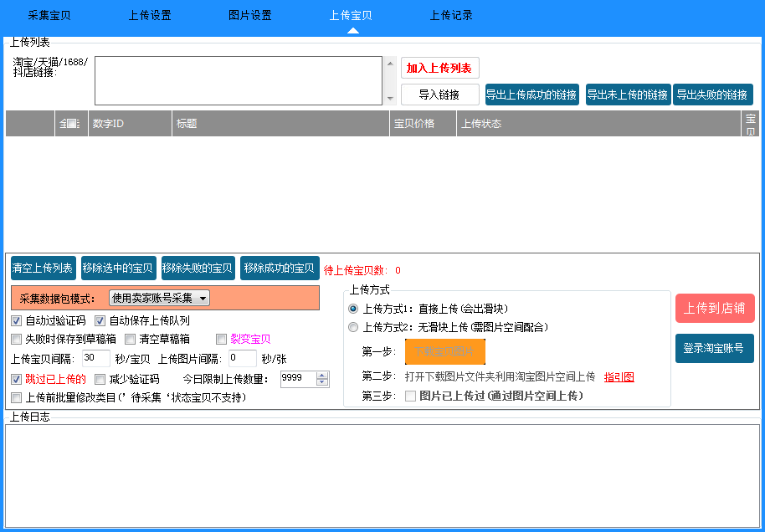765x532 pixels.
Task: Click the 上传状态 column header
Action: pos(598,123)
